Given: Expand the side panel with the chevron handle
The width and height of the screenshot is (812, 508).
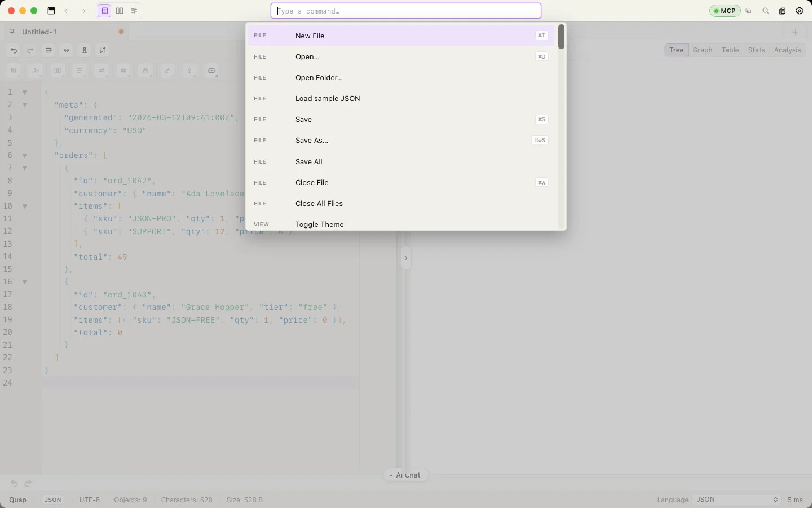Looking at the screenshot, I should click(x=405, y=259).
